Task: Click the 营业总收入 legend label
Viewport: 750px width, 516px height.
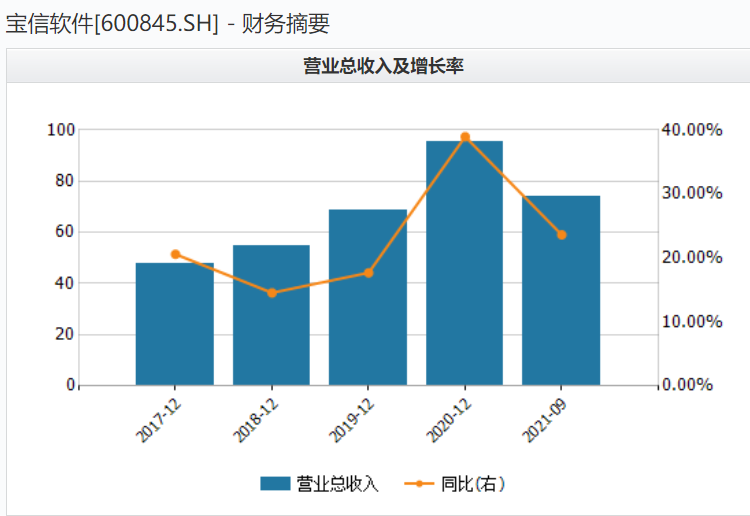Action: [x=337, y=484]
